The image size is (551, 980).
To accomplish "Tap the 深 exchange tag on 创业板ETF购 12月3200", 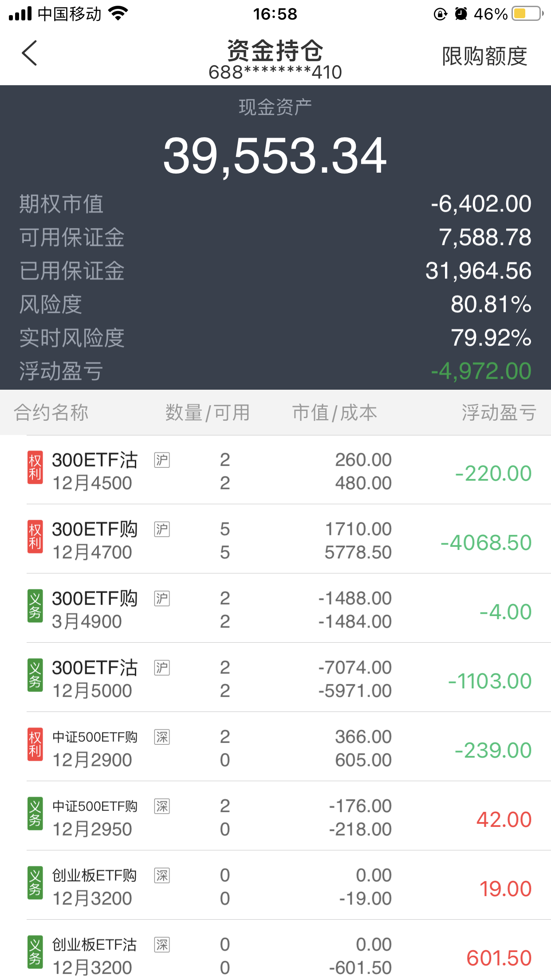I will [x=162, y=875].
